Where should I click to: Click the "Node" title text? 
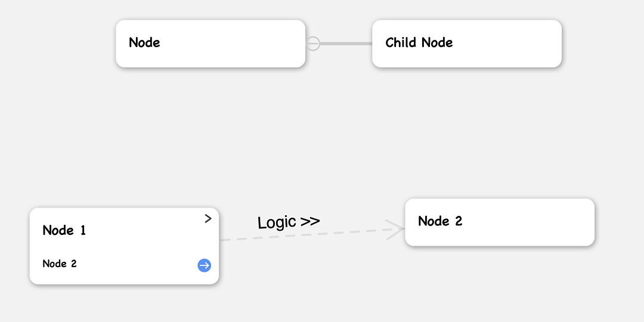point(144,42)
